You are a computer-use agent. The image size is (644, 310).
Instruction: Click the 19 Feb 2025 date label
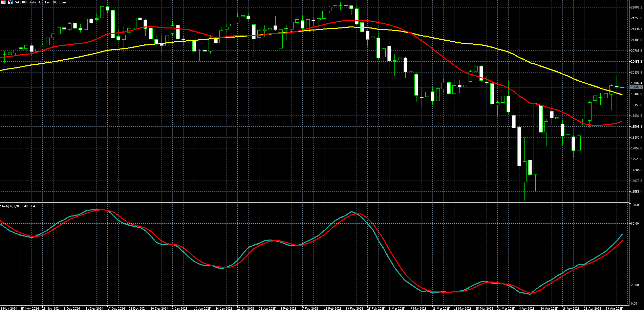click(354, 308)
